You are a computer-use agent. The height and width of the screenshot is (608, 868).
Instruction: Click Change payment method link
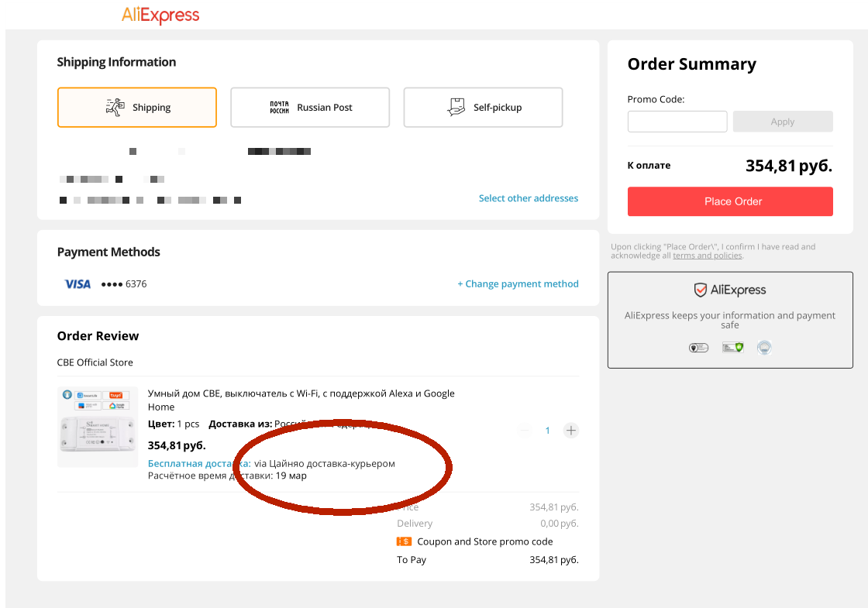coord(518,284)
